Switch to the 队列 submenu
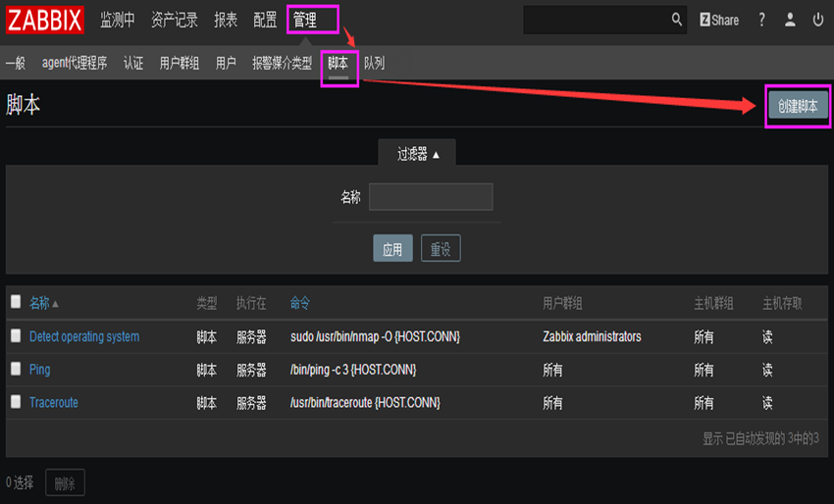Viewport: 834px width, 504px height. point(374,64)
